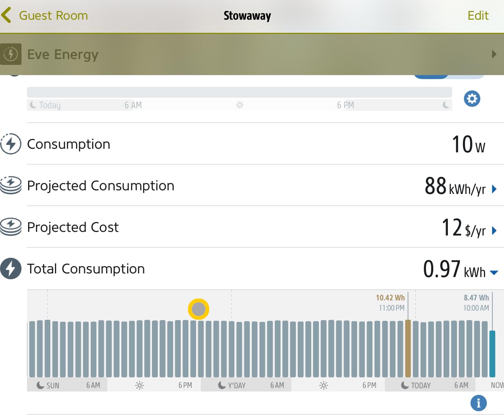Tap the Eve Energy power icon

point(11,54)
